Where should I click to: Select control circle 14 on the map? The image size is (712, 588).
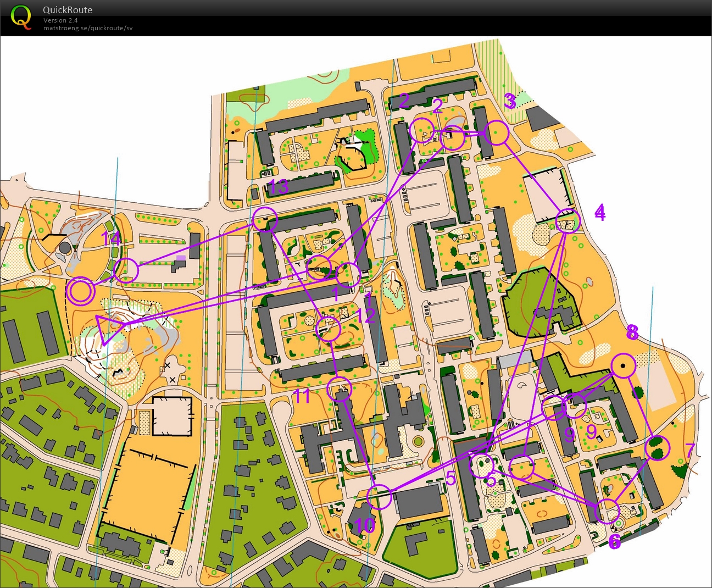click(x=126, y=270)
